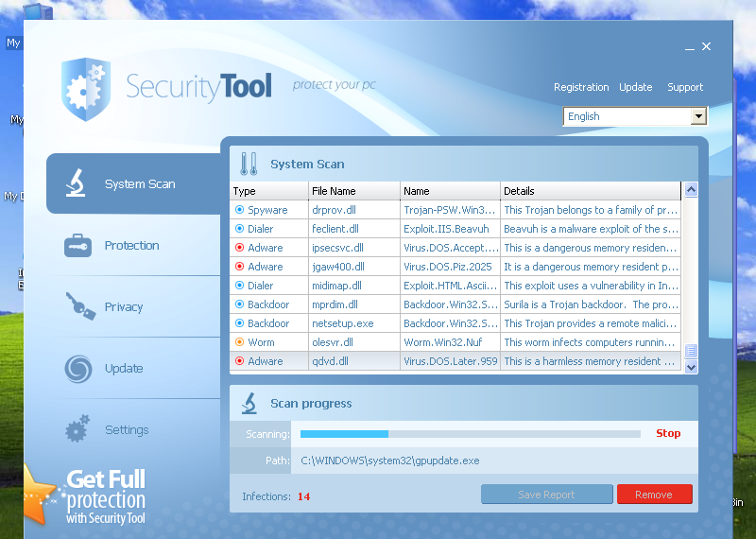This screenshot has width=756, height=539.
Task: Click the Update swirl icon in sidebar
Action: pyautogui.click(x=78, y=369)
